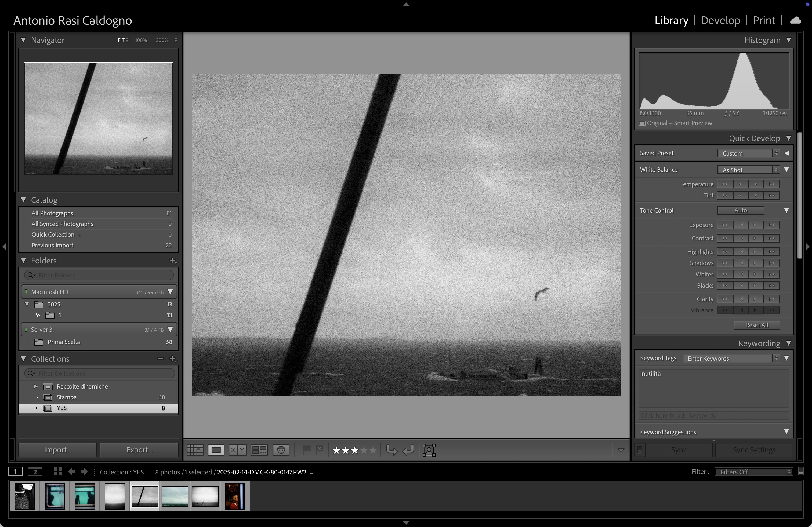Go forward to next source arrow
The width and height of the screenshot is (812, 527).
tap(84, 472)
